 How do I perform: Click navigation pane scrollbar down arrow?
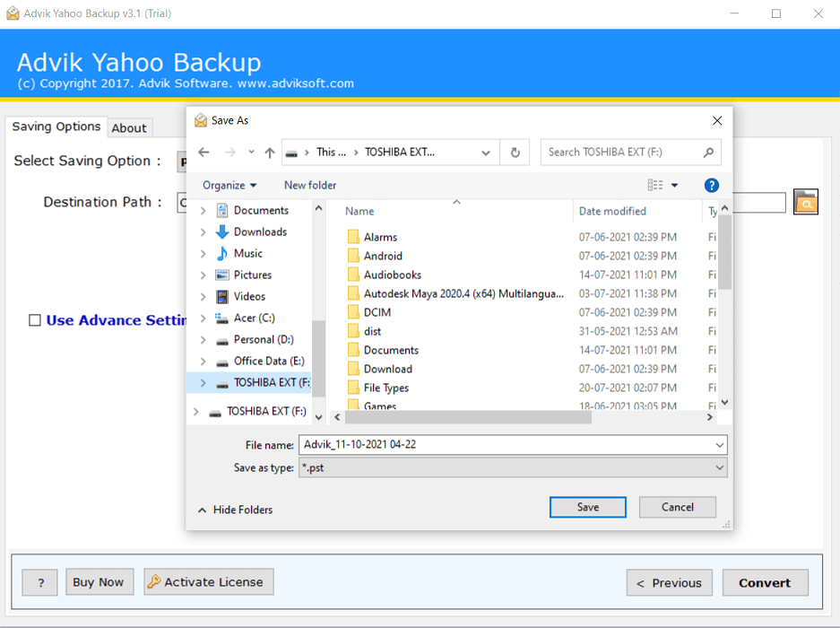[319, 417]
